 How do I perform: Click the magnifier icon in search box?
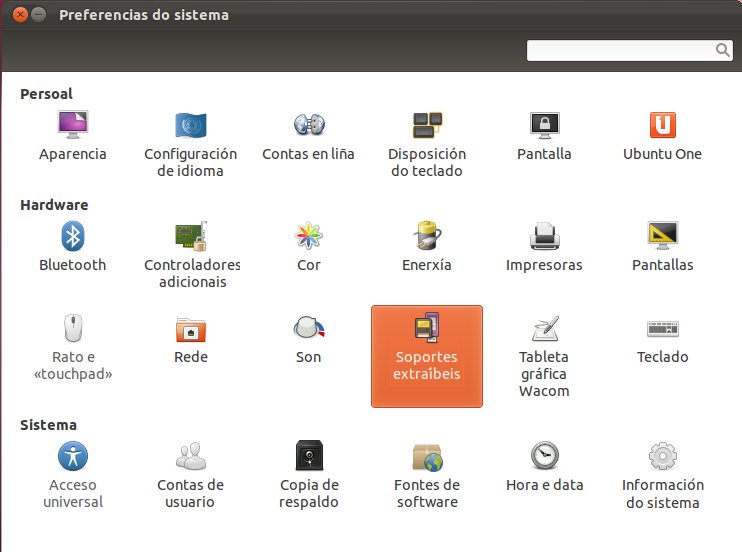click(x=723, y=50)
